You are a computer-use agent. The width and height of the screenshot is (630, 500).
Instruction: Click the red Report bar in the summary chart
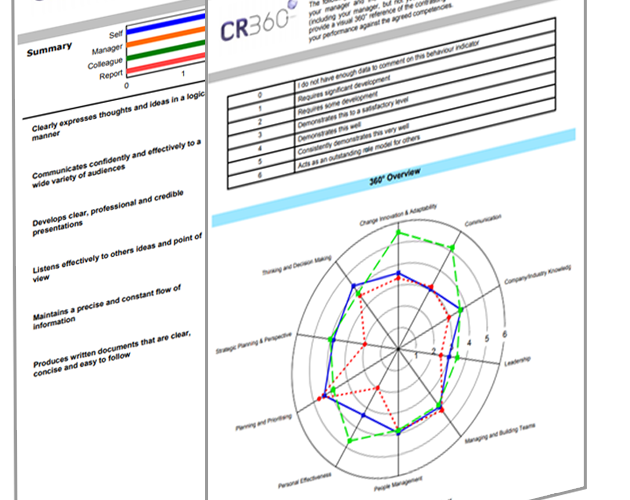[x=166, y=64]
